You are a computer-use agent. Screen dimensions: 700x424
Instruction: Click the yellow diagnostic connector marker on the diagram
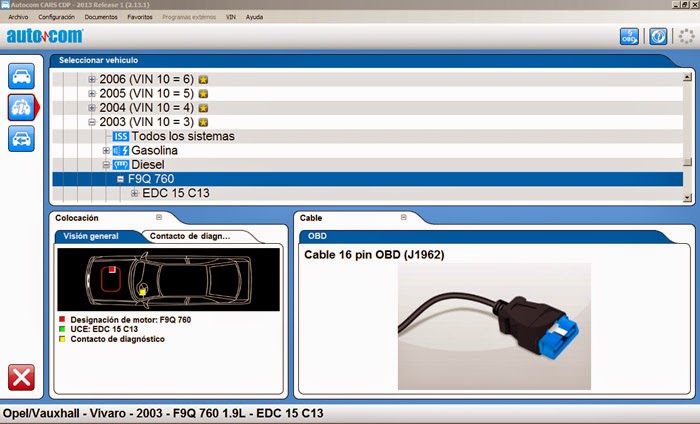[x=142, y=292]
